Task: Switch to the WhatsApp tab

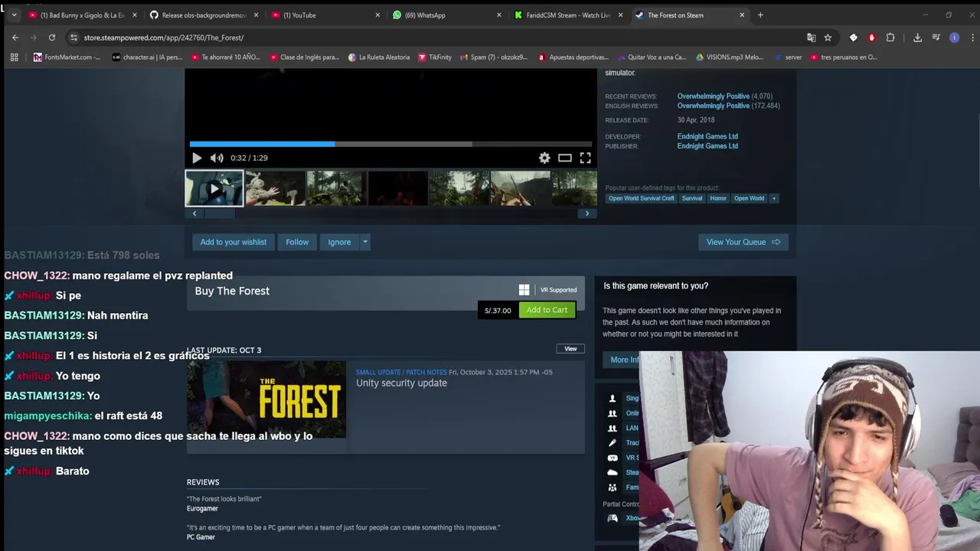Action: [446, 15]
